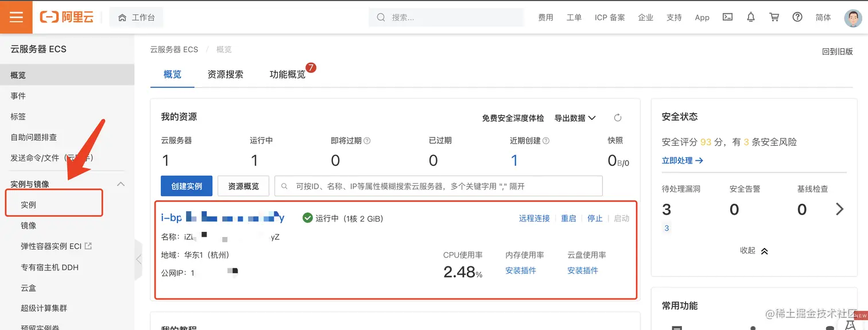Image resolution: width=868 pixels, height=330 pixels.
Task: Click the small badge 3 under vulnerabilities
Action: (x=666, y=228)
